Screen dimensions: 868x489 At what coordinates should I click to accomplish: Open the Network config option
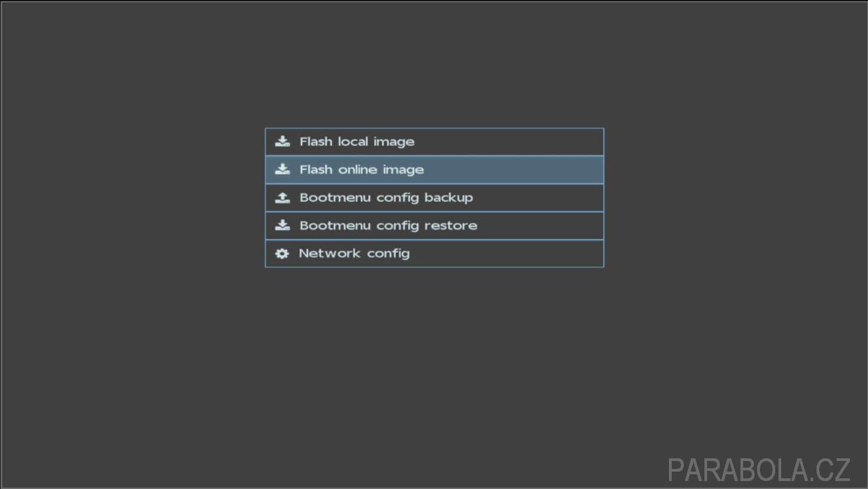click(435, 254)
